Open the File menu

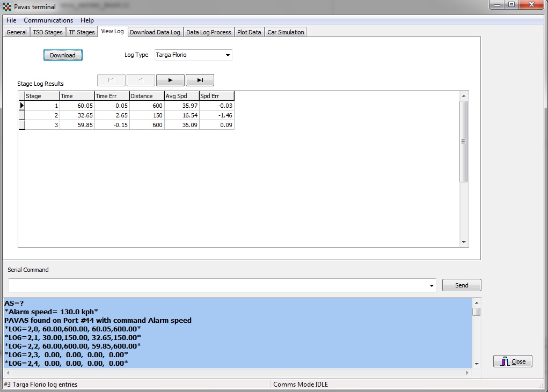click(11, 20)
